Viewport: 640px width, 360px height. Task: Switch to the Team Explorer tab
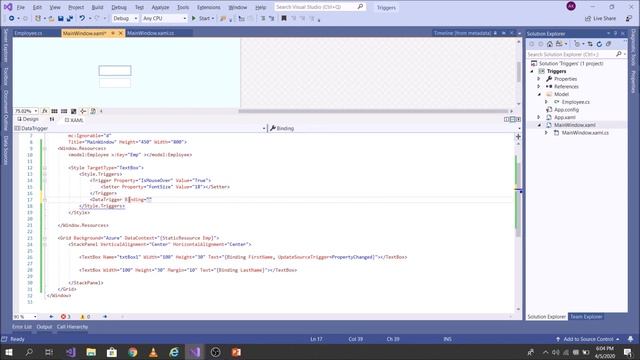[586, 317]
